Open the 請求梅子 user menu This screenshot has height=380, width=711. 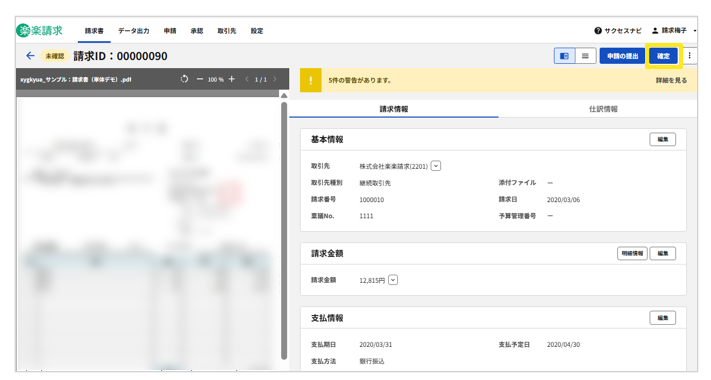pos(673,30)
